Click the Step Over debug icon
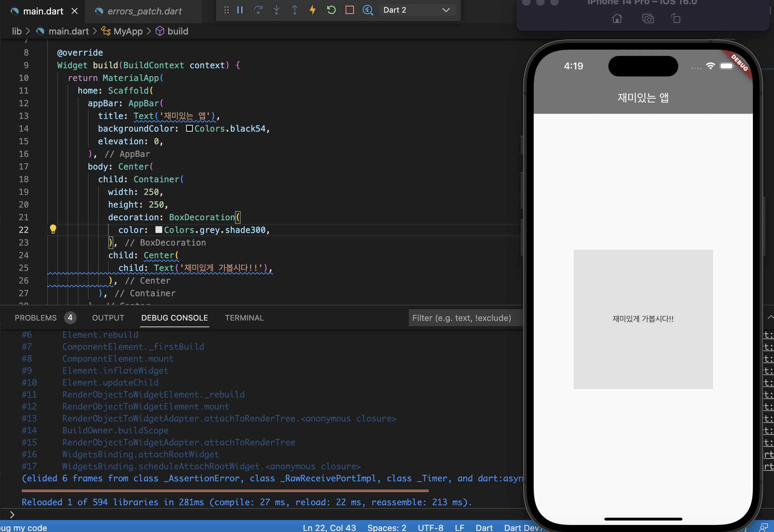The width and height of the screenshot is (774, 532). [x=258, y=10]
